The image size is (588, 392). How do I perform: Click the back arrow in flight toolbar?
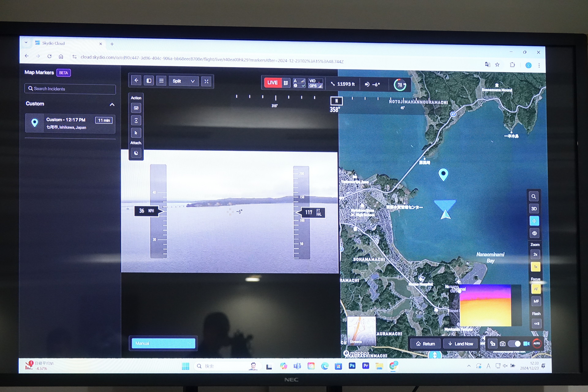(x=136, y=81)
